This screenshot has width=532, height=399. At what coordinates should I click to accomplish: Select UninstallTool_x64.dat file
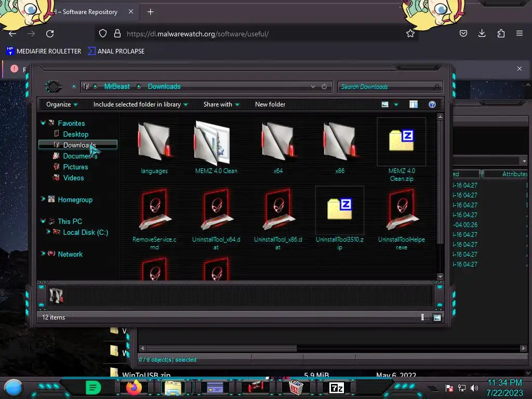click(x=216, y=219)
